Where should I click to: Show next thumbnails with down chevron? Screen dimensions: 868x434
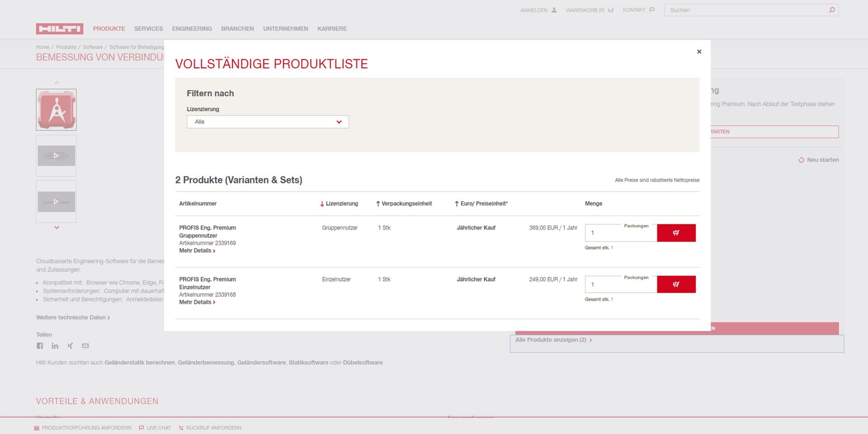(57, 227)
